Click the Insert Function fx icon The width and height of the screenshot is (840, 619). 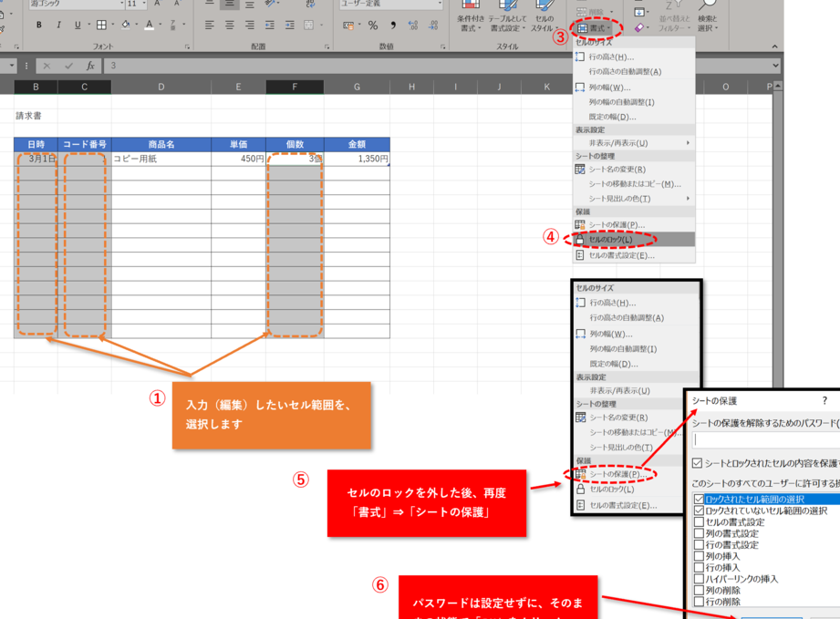[x=90, y=66]
